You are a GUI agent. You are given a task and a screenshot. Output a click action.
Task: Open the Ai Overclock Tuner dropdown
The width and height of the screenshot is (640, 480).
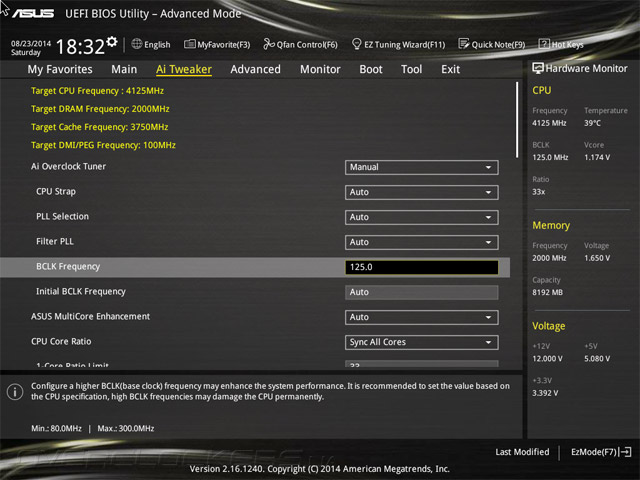pos(422,167)
